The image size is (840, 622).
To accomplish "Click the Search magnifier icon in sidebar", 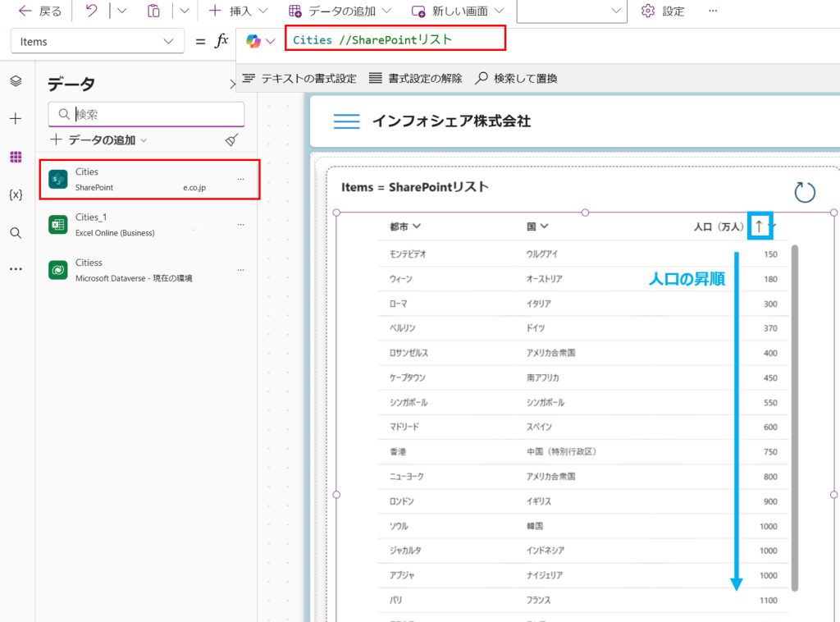I will pyautogui.click(x=16, y=233).
